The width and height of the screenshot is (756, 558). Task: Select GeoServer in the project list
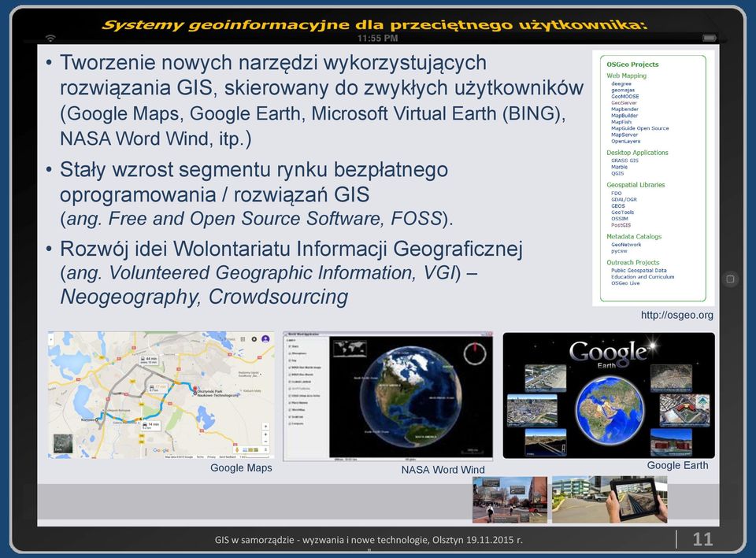click(x=624, y=102)
